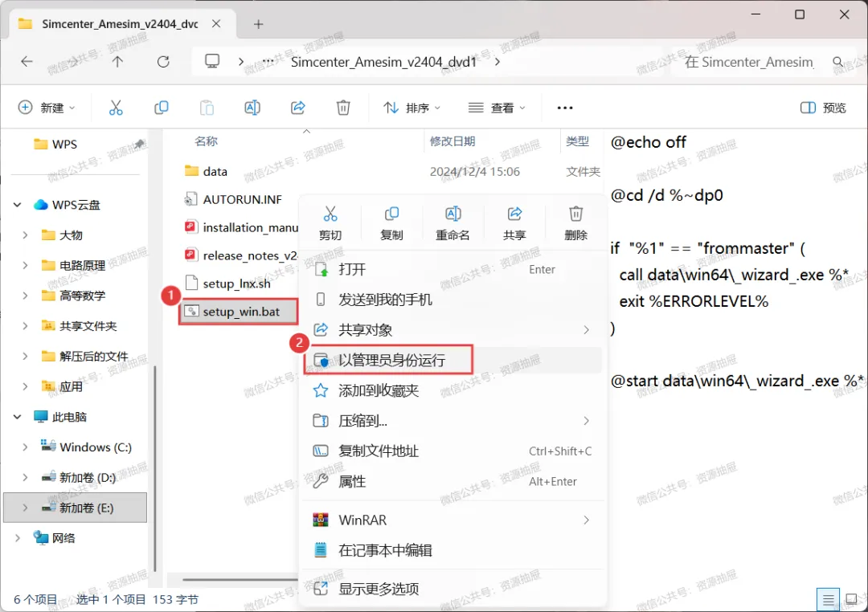Click the toolbar Rename icon
Image resolution: width=868 pixels, height=612 pixels.
[252, 108]
